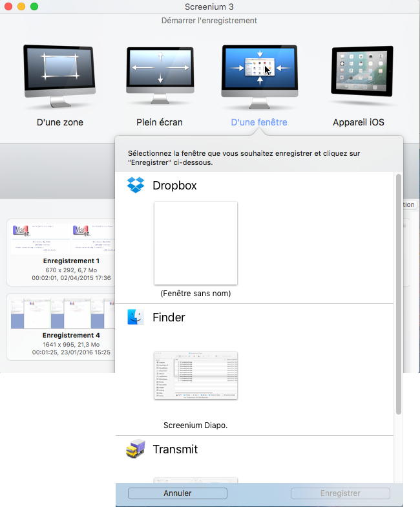420x507 pixels.
Task: Click the D'une zone label
Action: pyautogui.click(x=59, y=122)
